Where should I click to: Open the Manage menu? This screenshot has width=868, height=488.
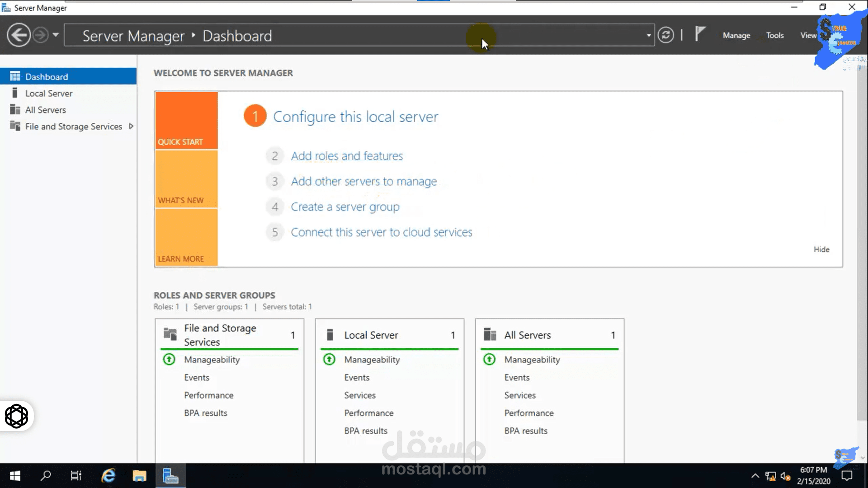[736, 35]
